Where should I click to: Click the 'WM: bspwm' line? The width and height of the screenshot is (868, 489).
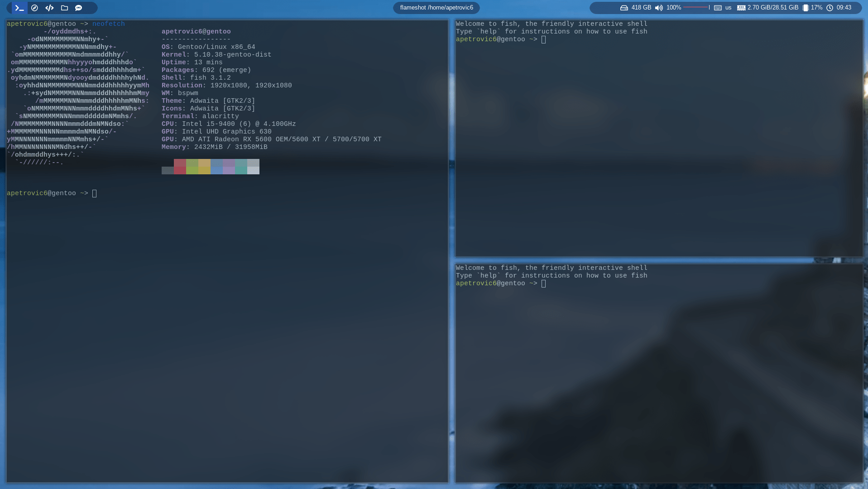[x=180, y=93]
